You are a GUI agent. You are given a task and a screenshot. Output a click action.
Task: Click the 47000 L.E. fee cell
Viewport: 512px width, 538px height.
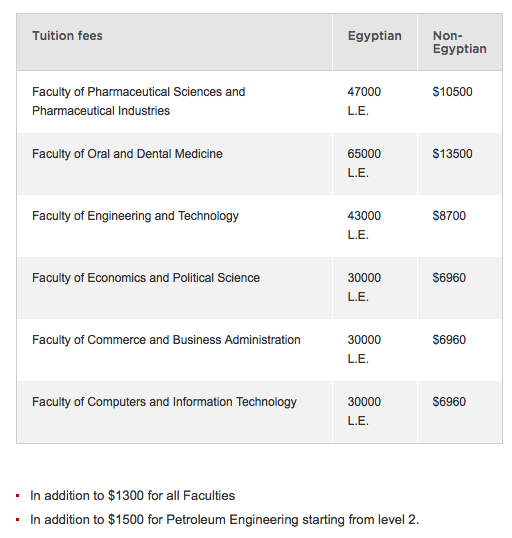click(364, 101)
